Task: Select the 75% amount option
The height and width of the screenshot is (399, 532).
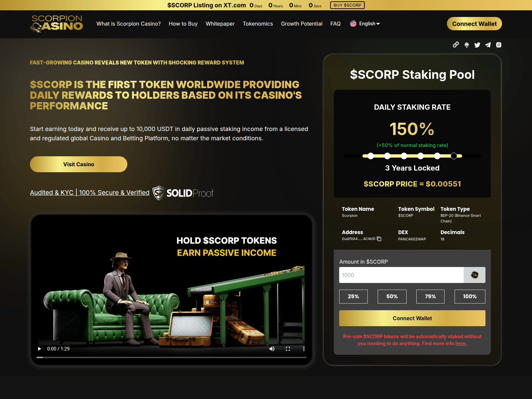Action: point(430,296)
